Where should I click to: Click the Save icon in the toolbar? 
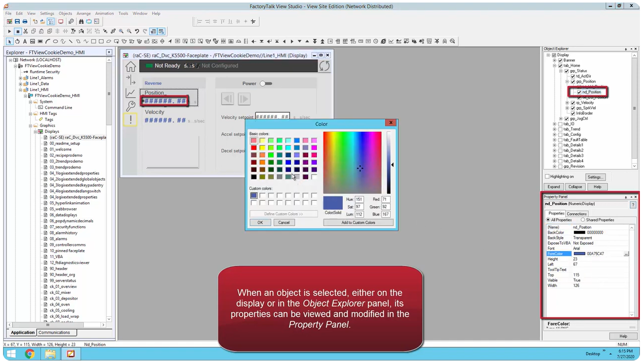(x=17, y=21)
